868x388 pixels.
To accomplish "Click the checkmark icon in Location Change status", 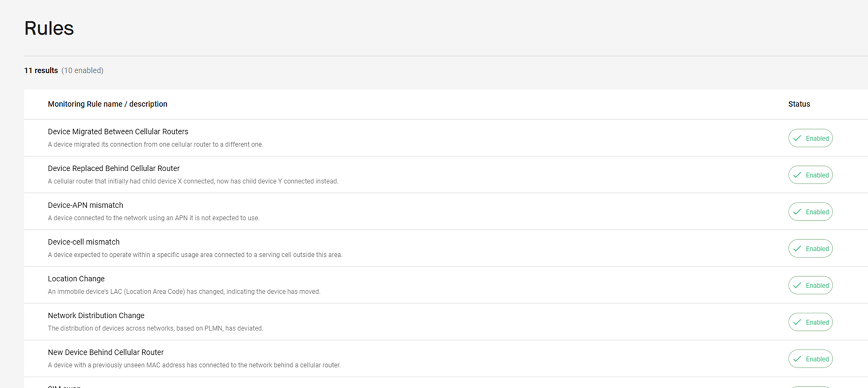I will point(797,285).
